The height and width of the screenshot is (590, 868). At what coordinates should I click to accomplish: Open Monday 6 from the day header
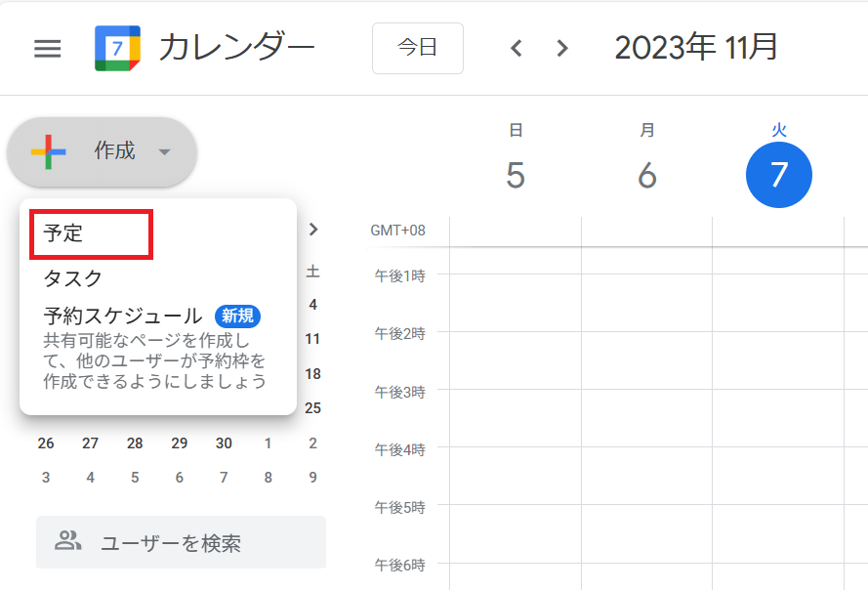pos(646,176)
